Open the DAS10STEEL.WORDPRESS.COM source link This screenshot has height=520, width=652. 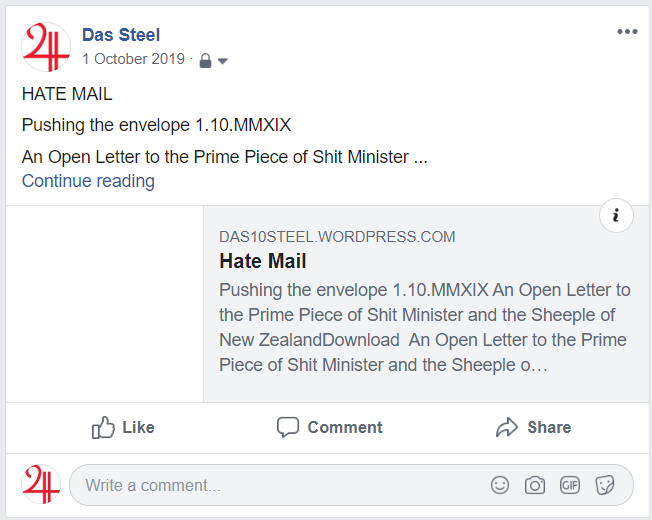(x=337, y=237)
